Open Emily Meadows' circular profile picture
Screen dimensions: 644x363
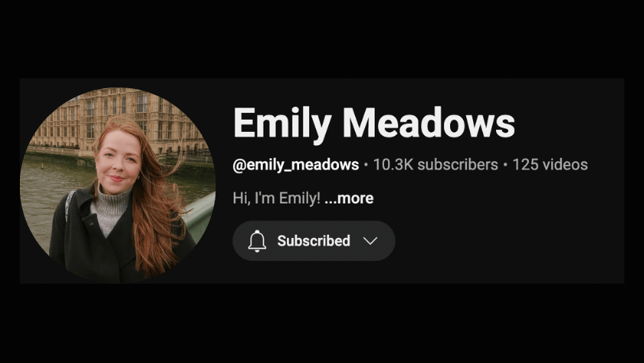pyautogui.click(x=118, y=185)
